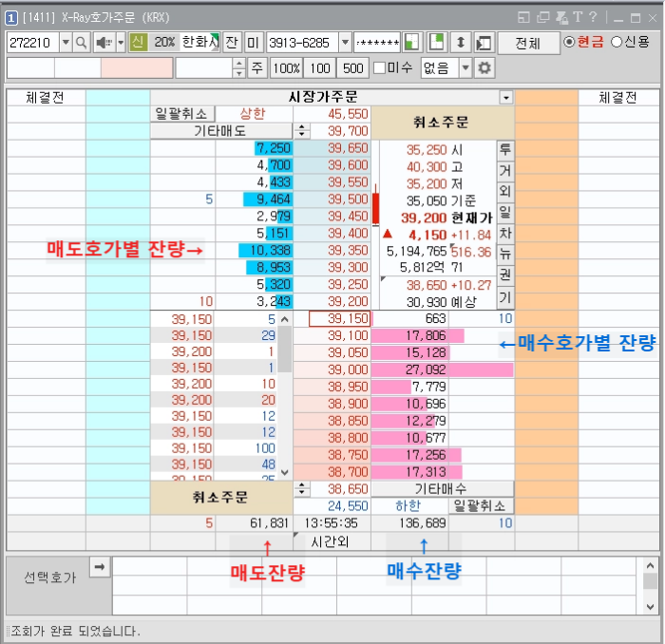This screenshot has height=644, width=665.
Task: Click the 시간외 after-hours cell
Action: 332,541
